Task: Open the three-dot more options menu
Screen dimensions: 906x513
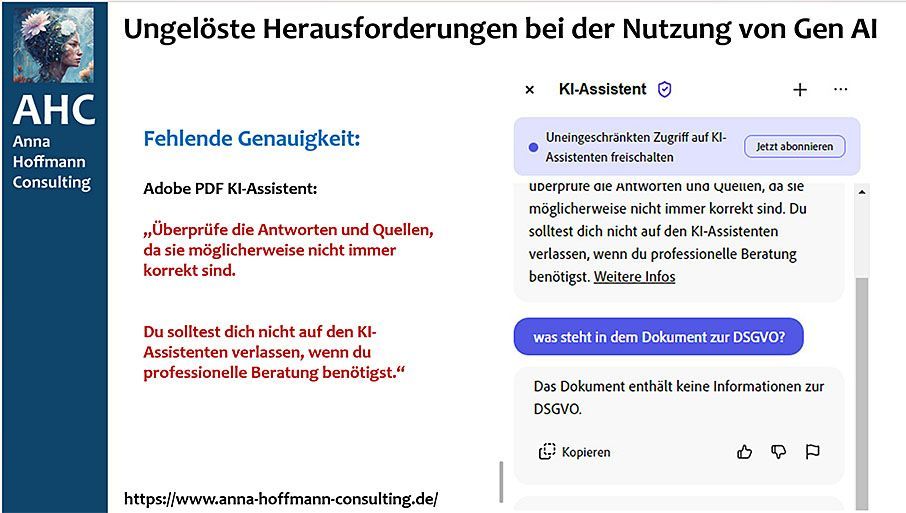Action: (x=841, y=89)
